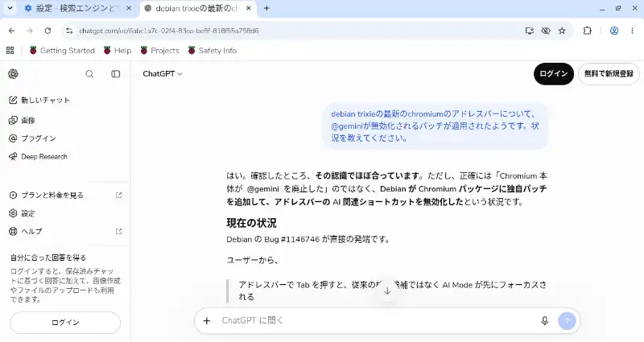Click the Bug #1146746 text line
This screenshot has width=644, height=342.
coord(308,239)
